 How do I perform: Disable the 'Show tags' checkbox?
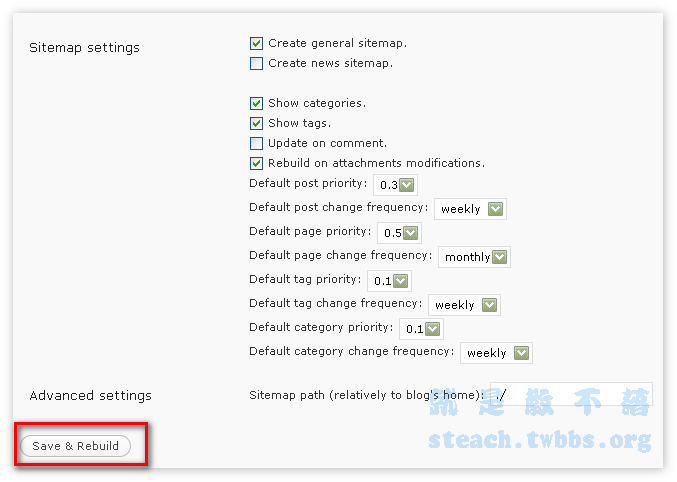tap(257, 123)
